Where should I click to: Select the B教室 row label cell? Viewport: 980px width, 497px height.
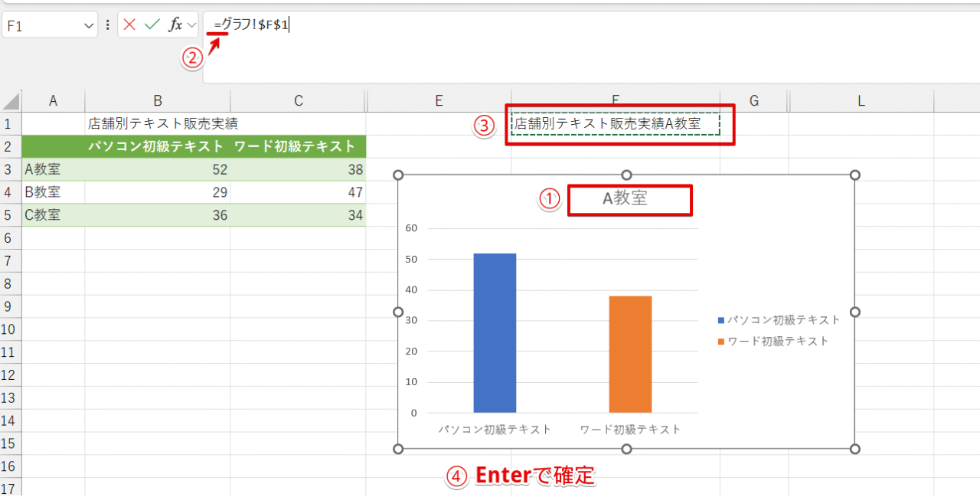coord(53,192)
